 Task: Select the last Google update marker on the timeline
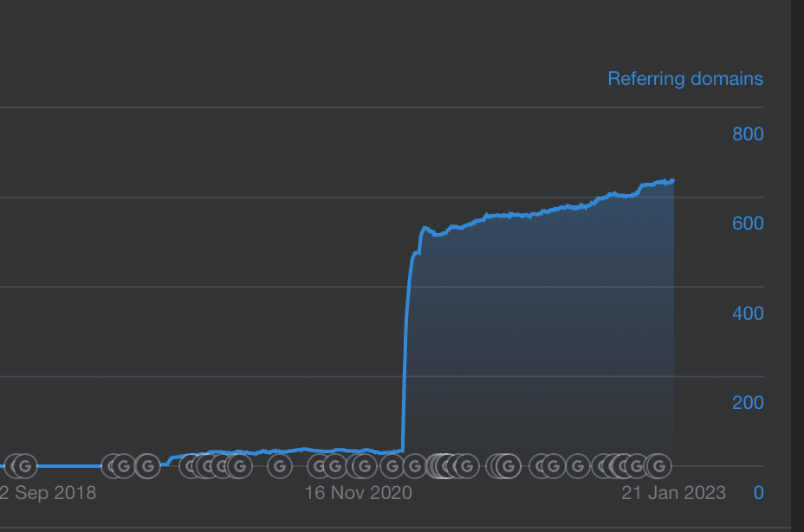point(659,466)
